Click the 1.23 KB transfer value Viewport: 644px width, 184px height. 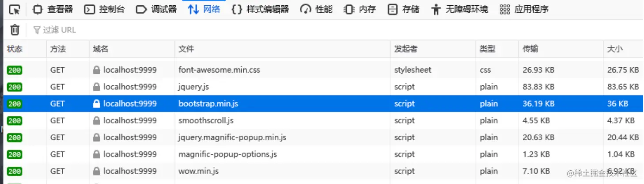click(536, 154)
